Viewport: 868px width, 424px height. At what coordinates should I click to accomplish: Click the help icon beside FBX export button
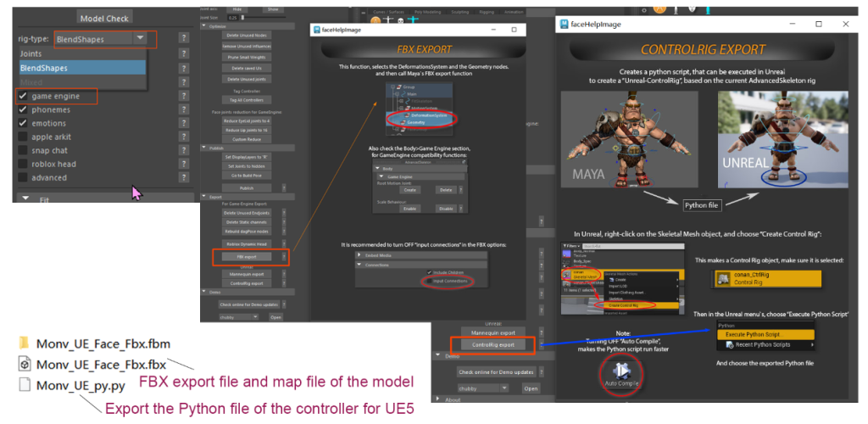284,257
